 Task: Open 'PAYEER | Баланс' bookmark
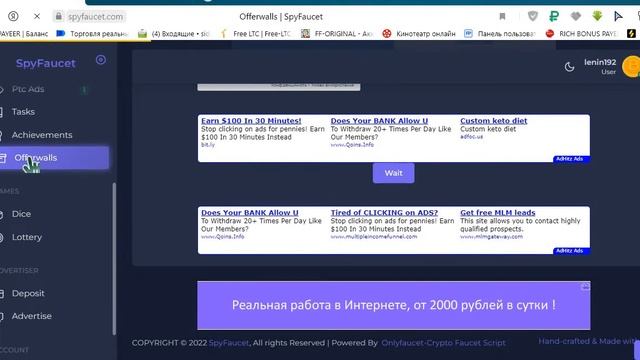24,34
